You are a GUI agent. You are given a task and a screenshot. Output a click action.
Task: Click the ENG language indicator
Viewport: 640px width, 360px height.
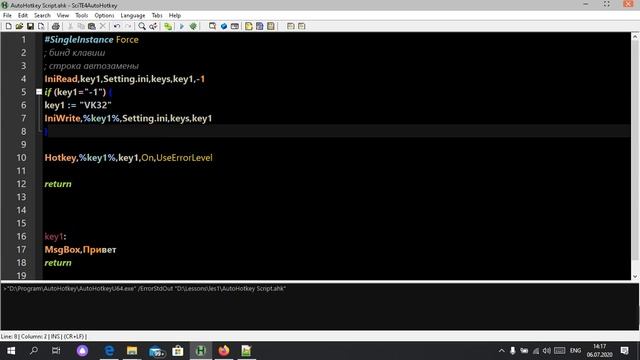click(576, 351)
